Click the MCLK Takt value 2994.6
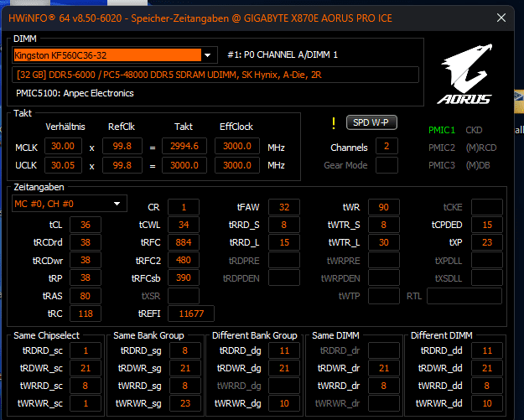This screenshot has width=524, height=420. click(184, 146)
